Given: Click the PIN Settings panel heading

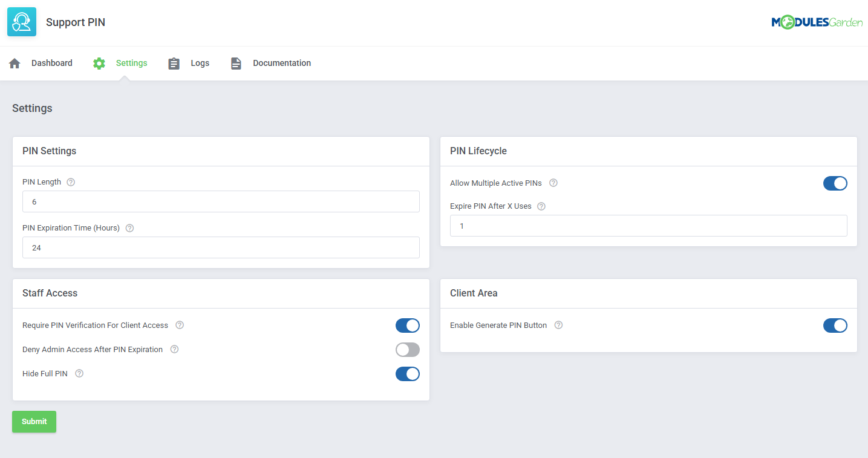Looking at the screenshot, I should point(50,151).
